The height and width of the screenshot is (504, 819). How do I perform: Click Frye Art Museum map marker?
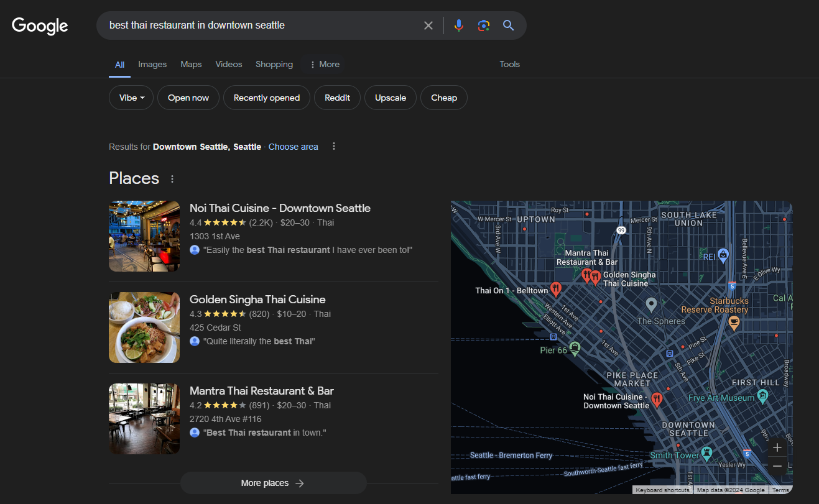pos(764,396)
